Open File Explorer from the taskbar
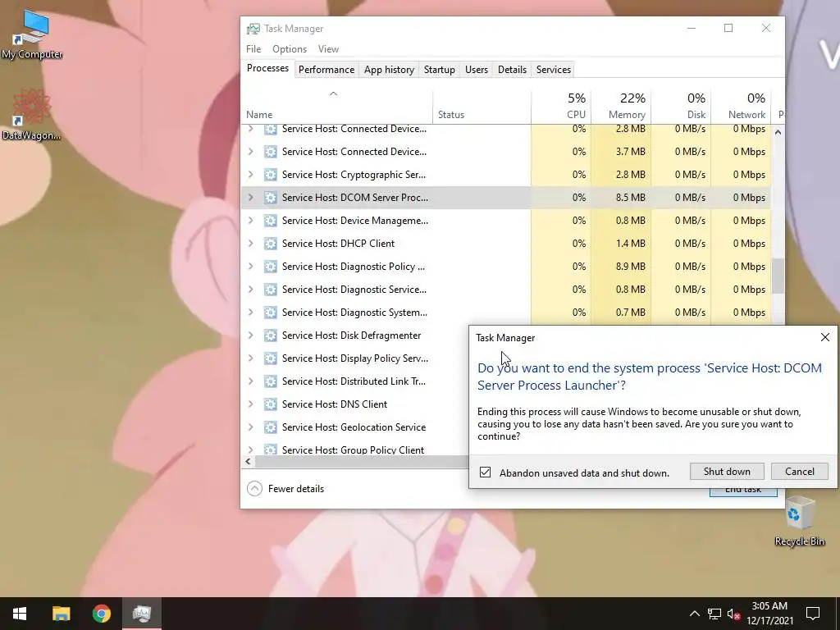 pos(61,614)
